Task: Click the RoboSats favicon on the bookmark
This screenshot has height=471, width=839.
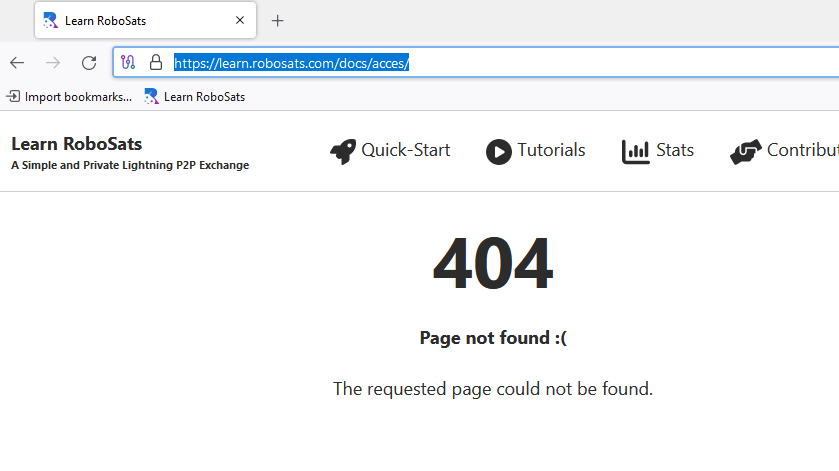Action: click(151, 97)
